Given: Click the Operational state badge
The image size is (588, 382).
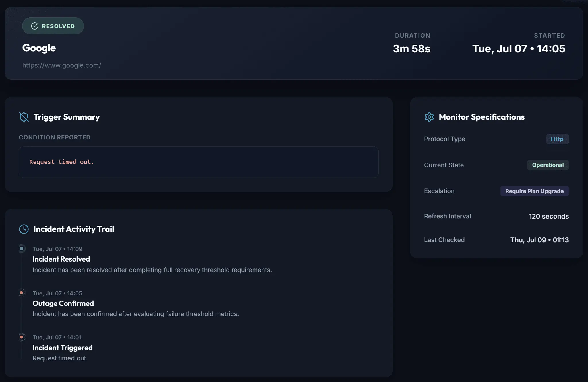Looking at the screenshot, I should pos(548,165).
